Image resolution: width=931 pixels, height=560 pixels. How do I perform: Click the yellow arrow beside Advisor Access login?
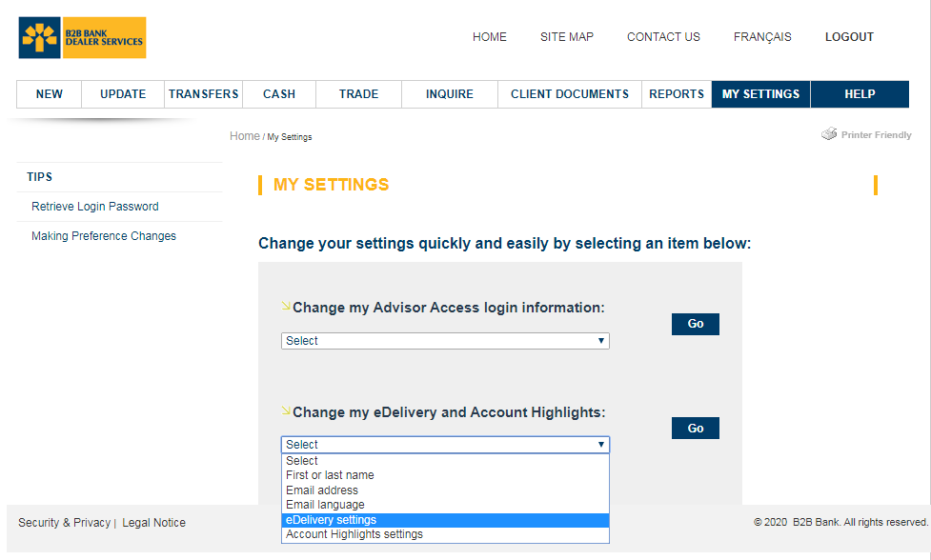coord(287,305)
